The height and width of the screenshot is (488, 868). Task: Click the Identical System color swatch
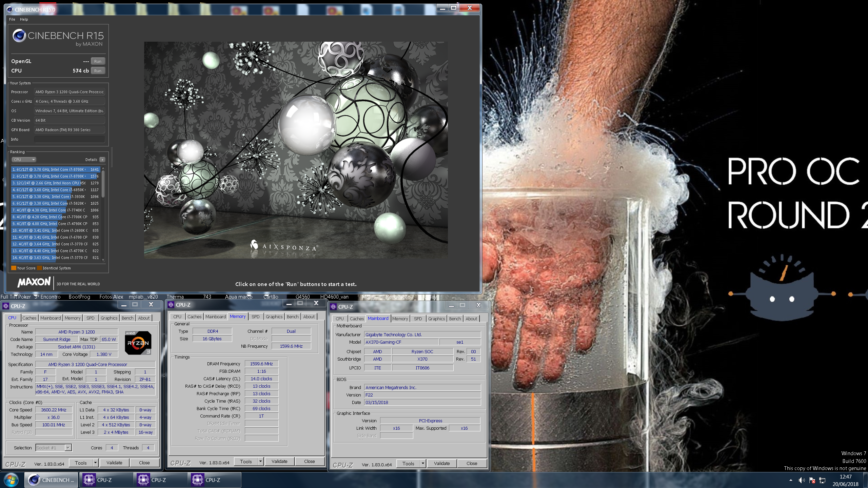[39, 268]
